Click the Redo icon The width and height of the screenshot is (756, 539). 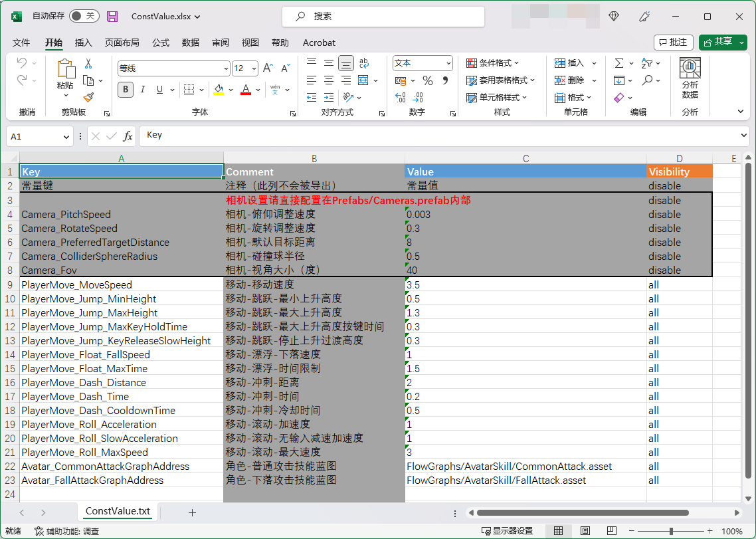pyautogui.click(x=22, y=80)
